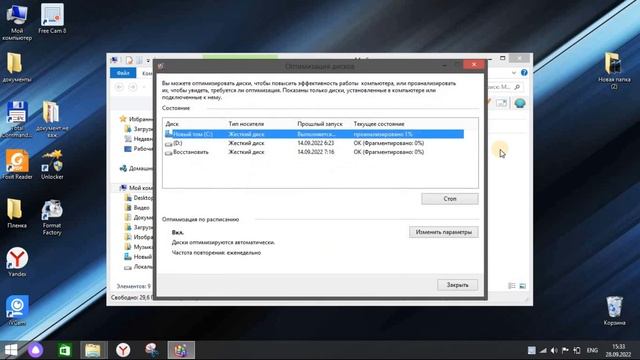Open the ENG language indicator
The image size is (640, 360).
[x=592, y=350]
